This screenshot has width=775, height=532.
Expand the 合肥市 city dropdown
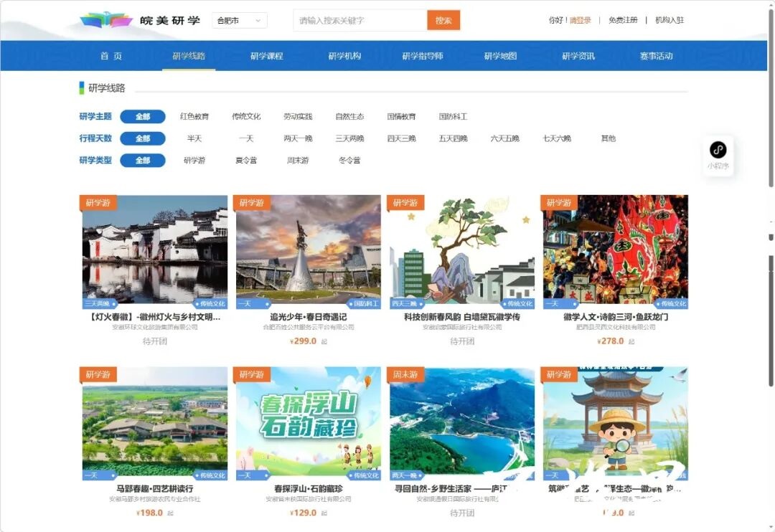coord(240,21)
